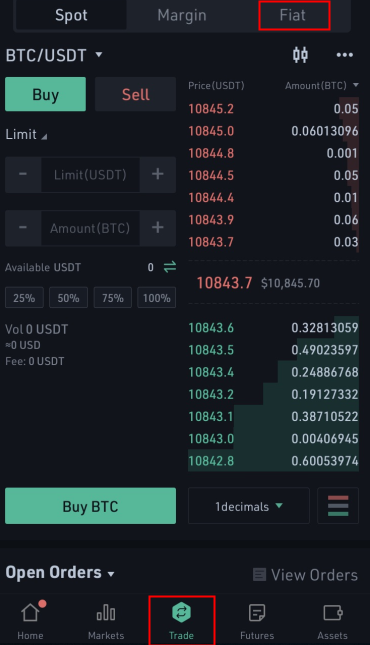Increase limit price with plus stepper
The height and width of the screenshot is (645, 370).
[x=158, y=174]
